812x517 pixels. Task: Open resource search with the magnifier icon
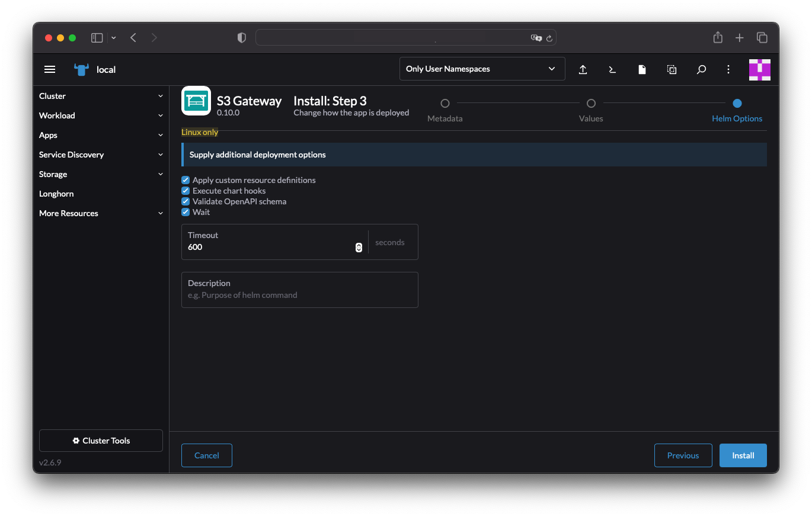(x=701, y=69)
